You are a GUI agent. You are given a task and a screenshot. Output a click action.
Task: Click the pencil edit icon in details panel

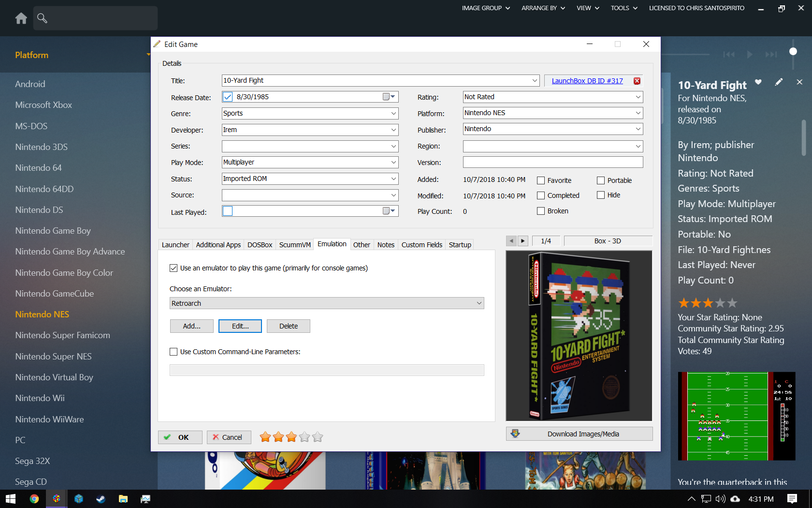click(779, 82)
